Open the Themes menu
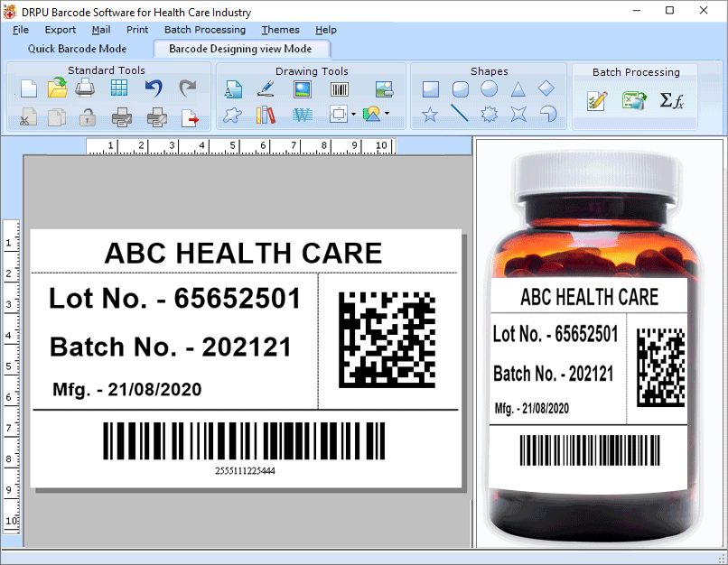Viewport: 728px width, 565px height. click(280, 30)
